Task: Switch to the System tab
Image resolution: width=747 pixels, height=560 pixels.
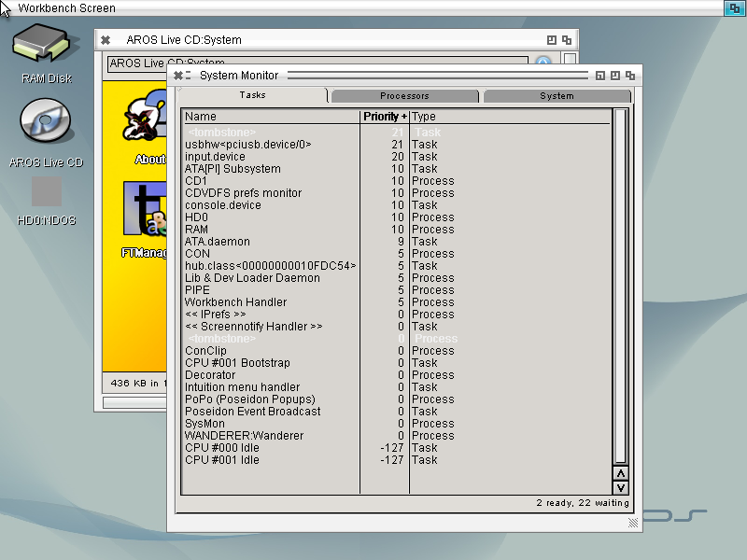Action: [x=557, y=96]
